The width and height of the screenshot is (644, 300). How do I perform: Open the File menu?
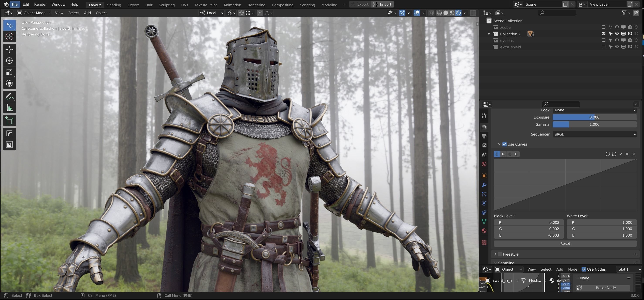[x=15, y=5]
